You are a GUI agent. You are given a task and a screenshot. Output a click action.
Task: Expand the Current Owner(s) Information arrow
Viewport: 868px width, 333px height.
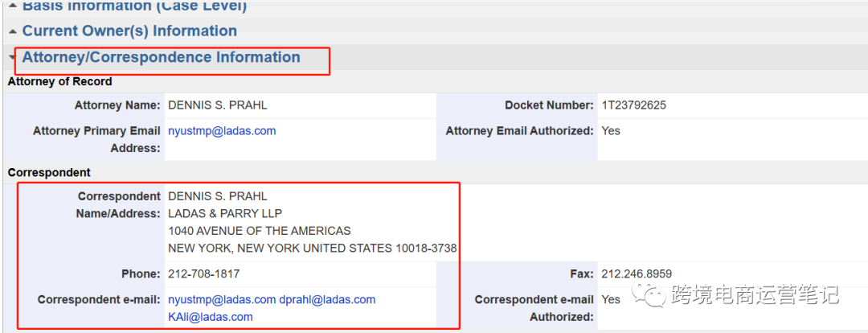(12, 31)
